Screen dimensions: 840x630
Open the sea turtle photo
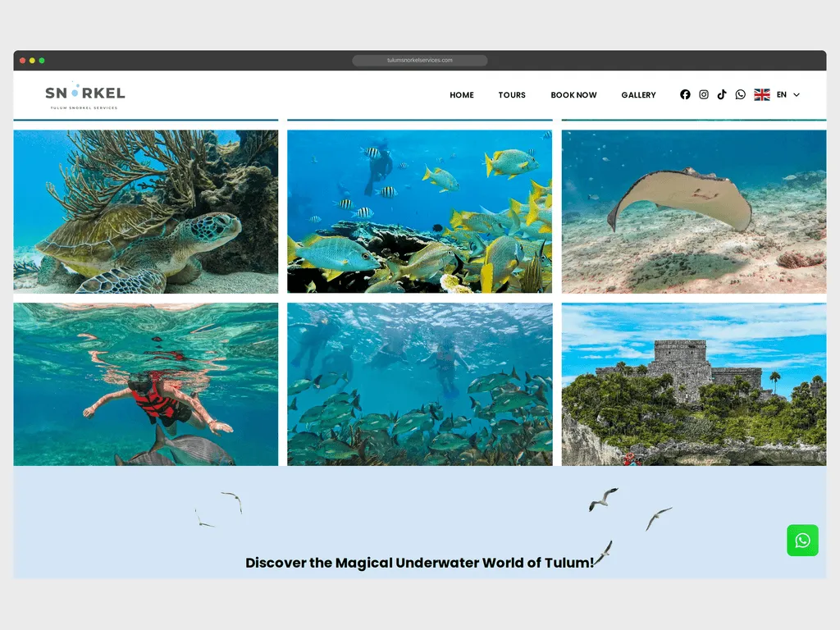pos(144,209)
